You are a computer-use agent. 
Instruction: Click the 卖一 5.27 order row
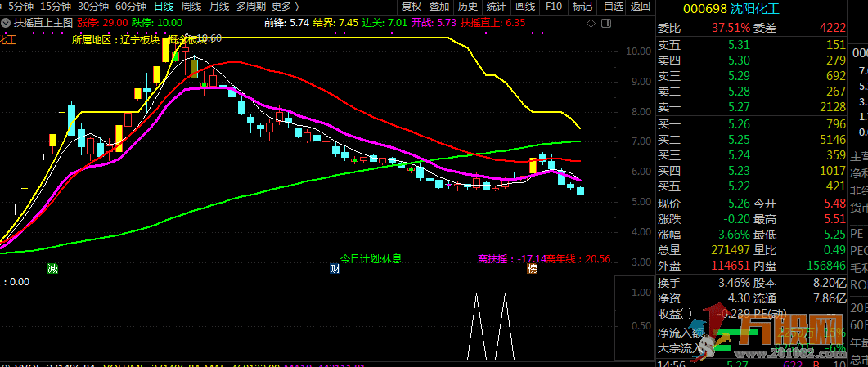click(751, 107)
